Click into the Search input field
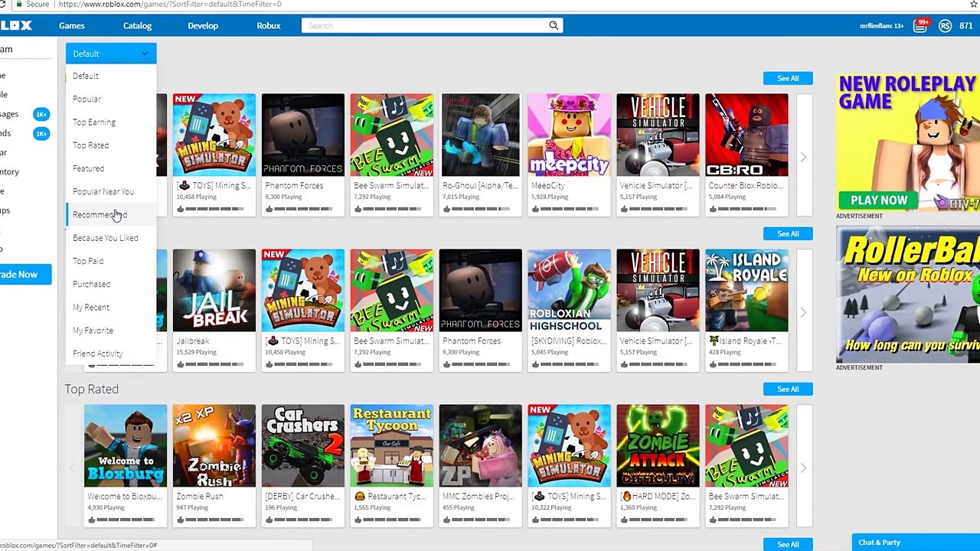The width and height of the screenshot is (980, 551). click(426, 25)
